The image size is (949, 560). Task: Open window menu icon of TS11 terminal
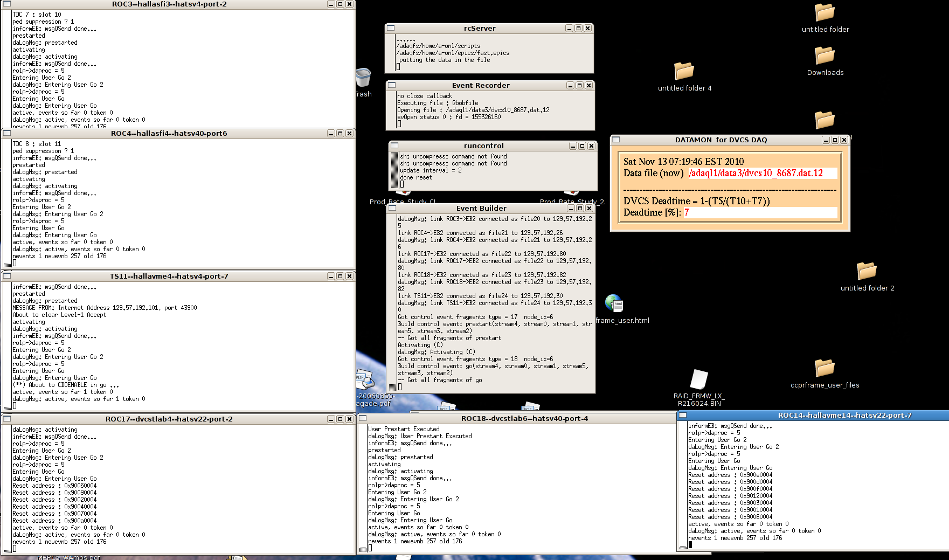tap(7, 276)
